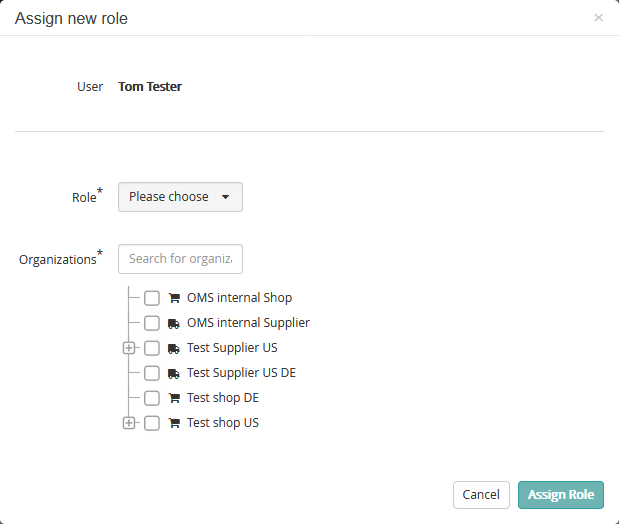Select the 'Test Supplier US DE' label
This screenshot has height=524, width=619.
[242, 373]
